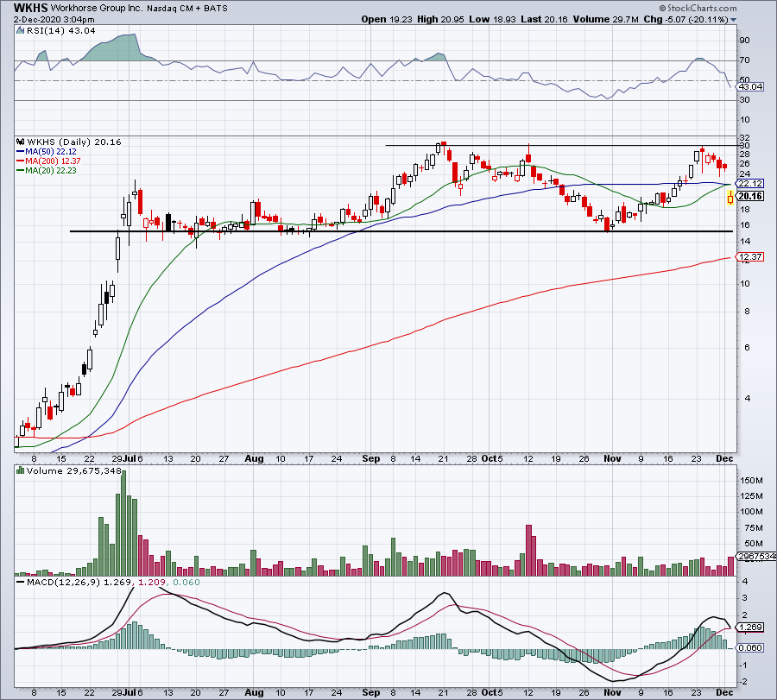Click the MA(20) 22.23 legend entry

click(47, 170)
